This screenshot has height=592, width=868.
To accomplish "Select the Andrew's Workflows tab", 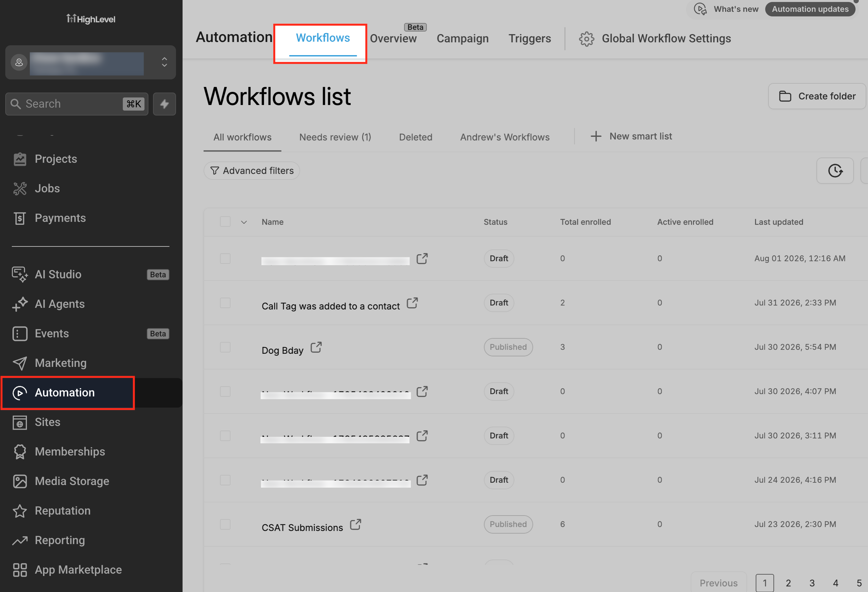I will pyautogui.click(x=504, y=137).
